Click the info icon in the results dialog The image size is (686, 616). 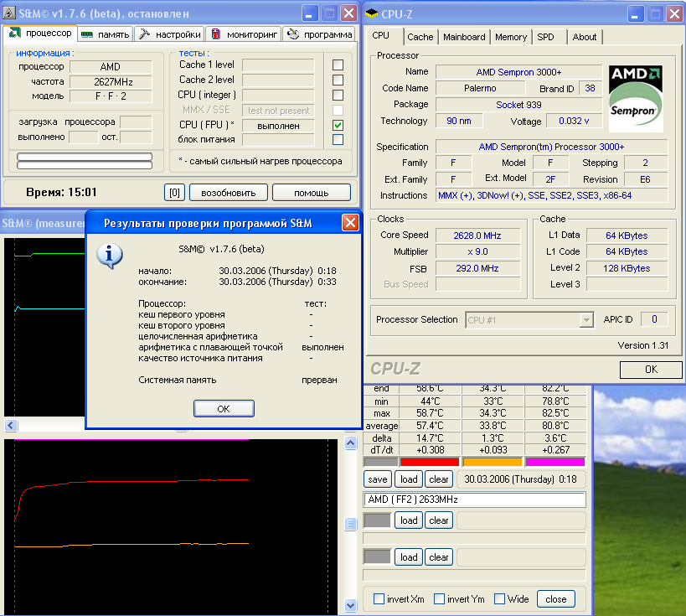[x=110, y=256]
